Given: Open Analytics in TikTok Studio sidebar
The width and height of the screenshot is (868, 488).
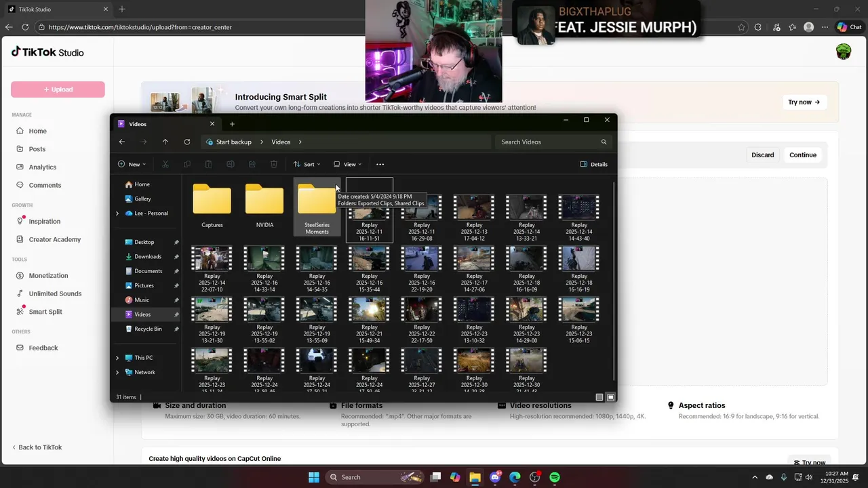Looking at the screenshot, I should coord(43,167).
